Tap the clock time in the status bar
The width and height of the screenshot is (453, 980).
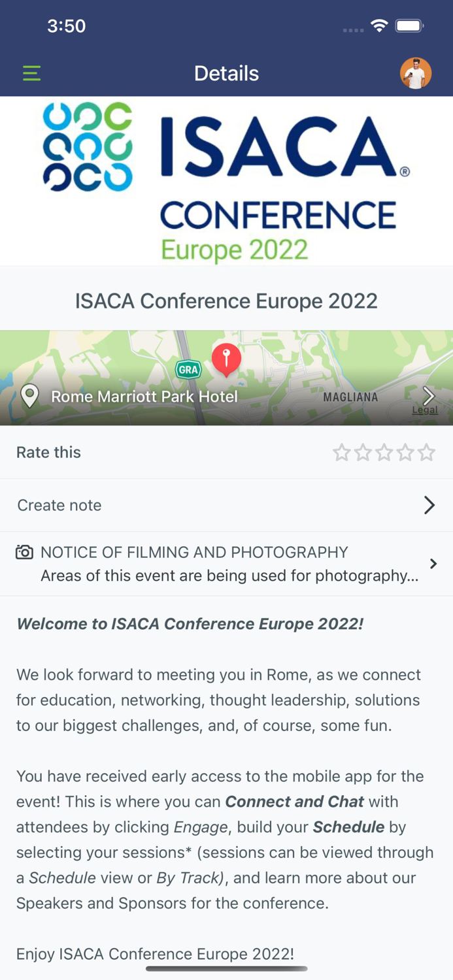67,25
